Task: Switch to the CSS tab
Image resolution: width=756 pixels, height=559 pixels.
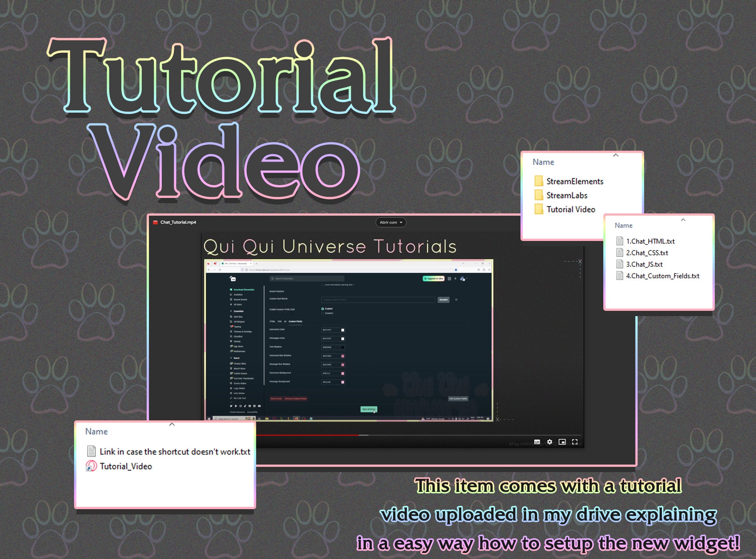Action: pos(280,321)
